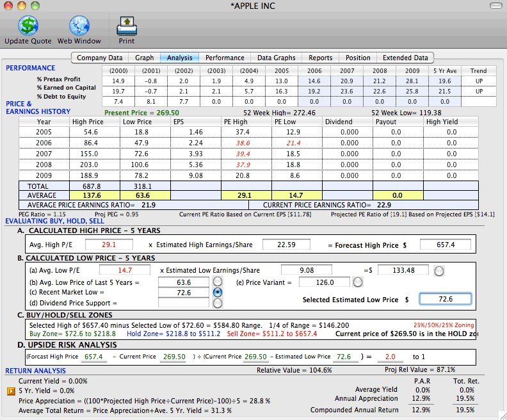Click the Price Variant 126.0 field
This screenshot has width=507, height=420.
pyautogui.click(x=325, y=282)
